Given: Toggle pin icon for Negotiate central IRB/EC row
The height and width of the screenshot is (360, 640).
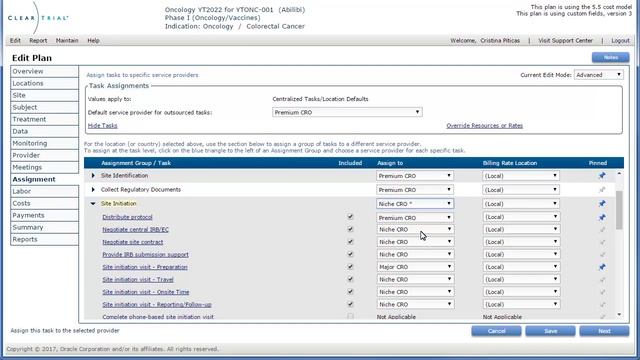Looking at the screenshot, I should (x=602, y=230).
